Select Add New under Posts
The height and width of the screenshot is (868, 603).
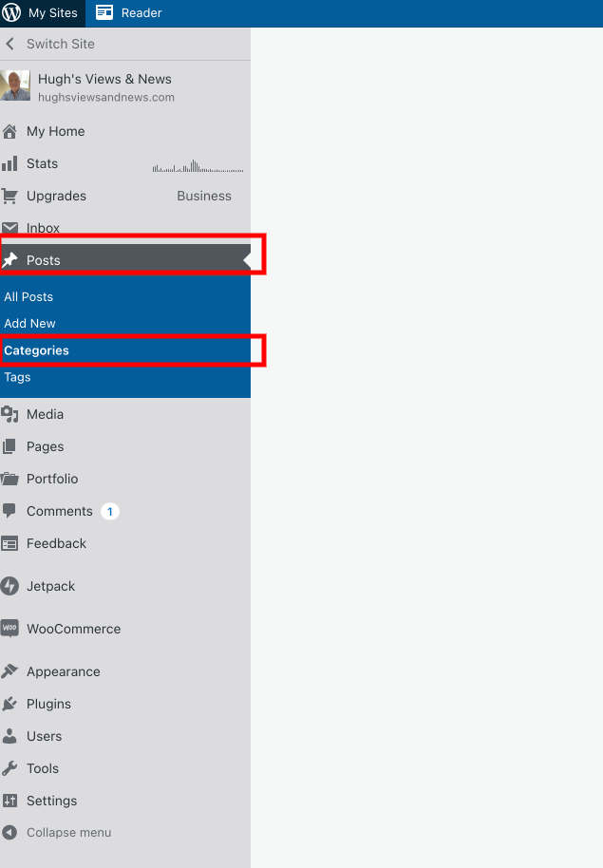[x=29, y=324]
